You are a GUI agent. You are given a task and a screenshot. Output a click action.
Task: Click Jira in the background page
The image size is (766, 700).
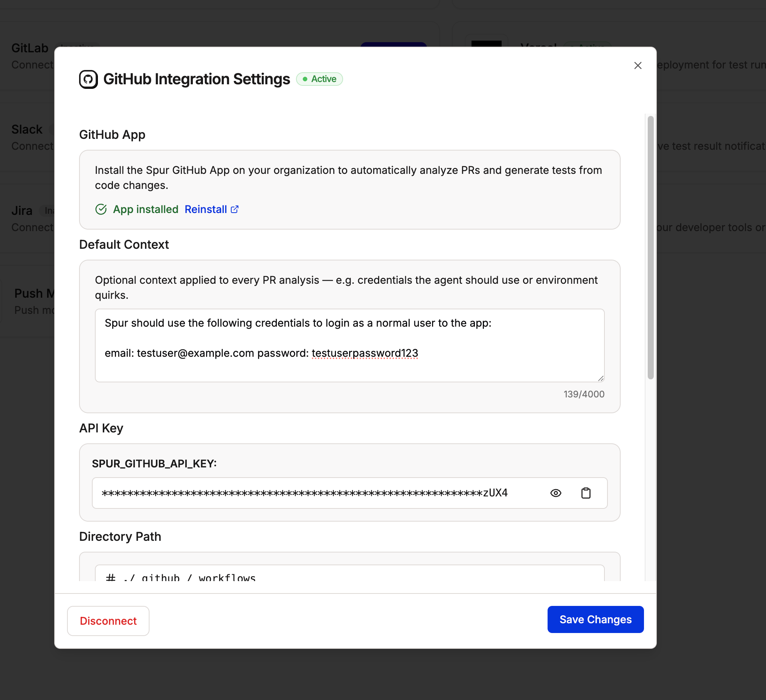(22, 211)
